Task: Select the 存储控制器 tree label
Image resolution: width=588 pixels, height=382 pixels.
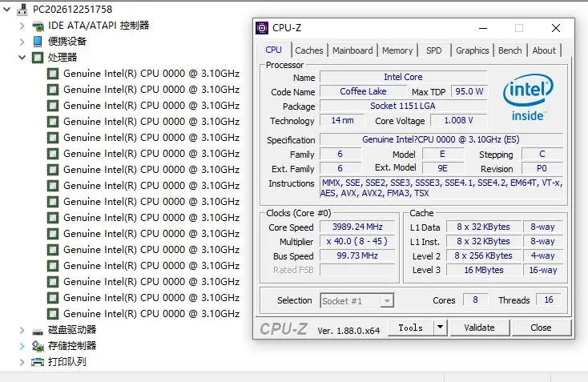Action: click(72, 346)
